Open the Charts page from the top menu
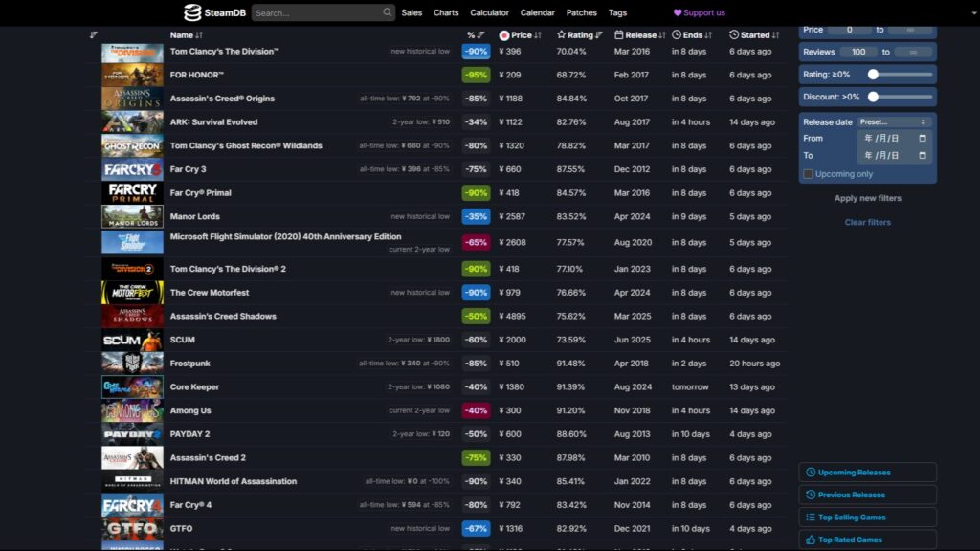Viewport: 980px width, 551px height. (x=445, y=12)
